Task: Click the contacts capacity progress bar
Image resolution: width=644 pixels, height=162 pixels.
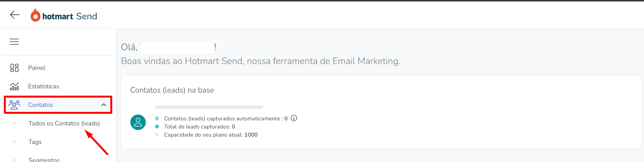Action: coord(209,107)
